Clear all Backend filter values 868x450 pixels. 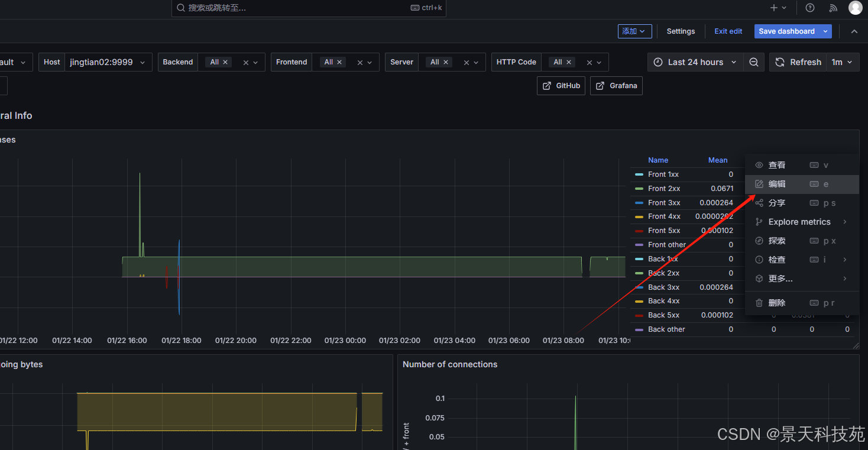pos(246,62)
